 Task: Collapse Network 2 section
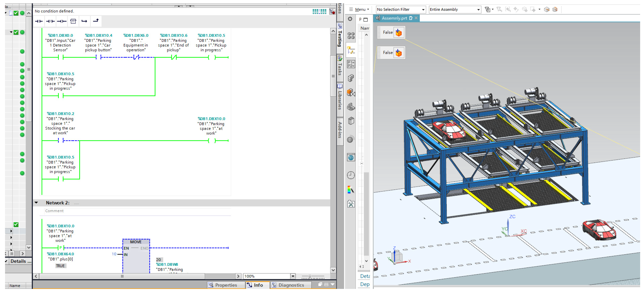pyautogui.click(x=36, y=203)
